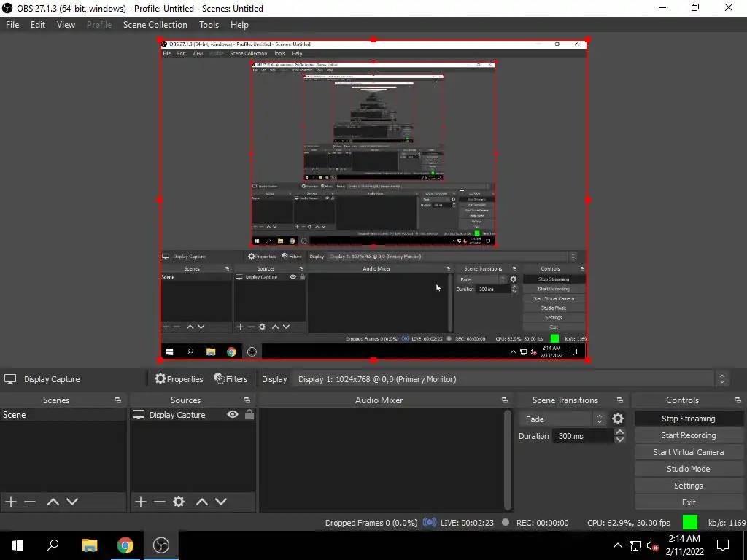Click the recording dot icon in status bar
This screenshot has height=560, width=747.
pos(506,522)
